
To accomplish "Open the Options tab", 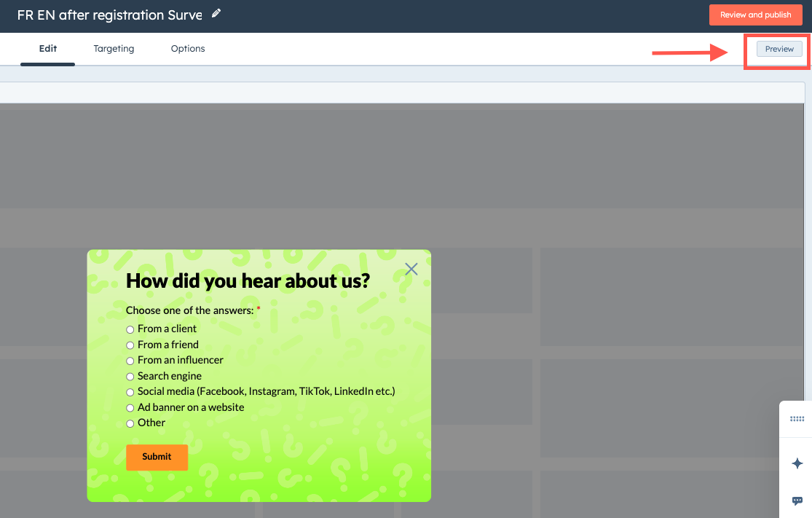I will coord(188,49).
